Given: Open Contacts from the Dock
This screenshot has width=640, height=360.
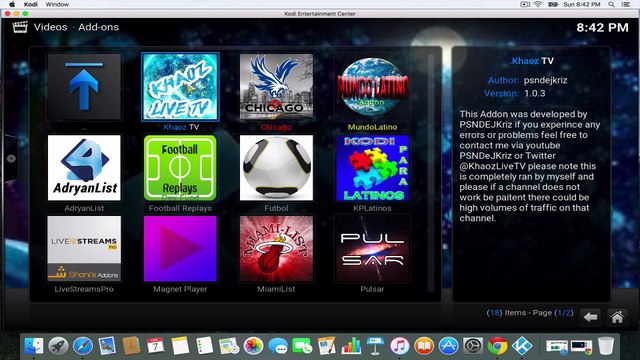Looking at the screenshot, I should click(131, 346).
